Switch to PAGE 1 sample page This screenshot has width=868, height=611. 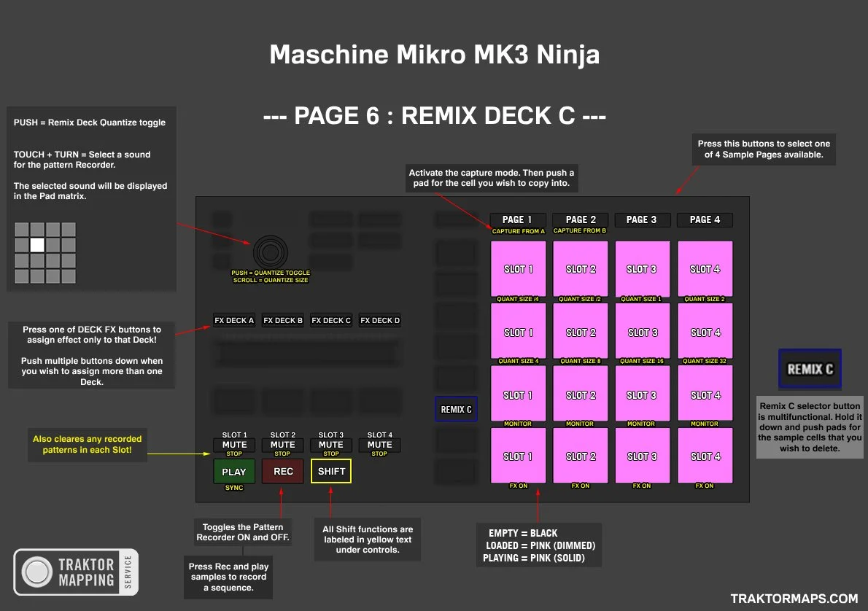tap(518, 219)
